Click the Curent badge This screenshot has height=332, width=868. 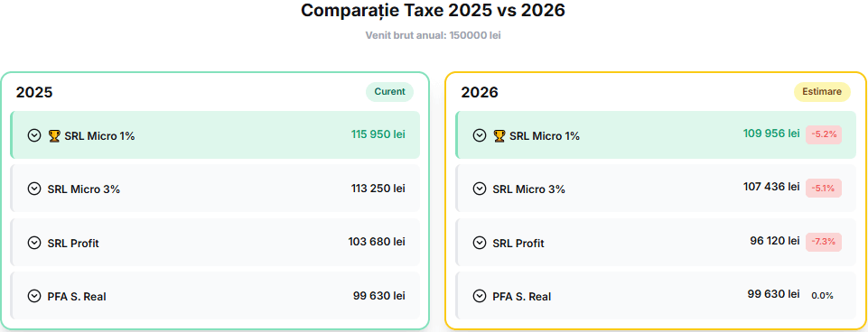pos(389,92)
